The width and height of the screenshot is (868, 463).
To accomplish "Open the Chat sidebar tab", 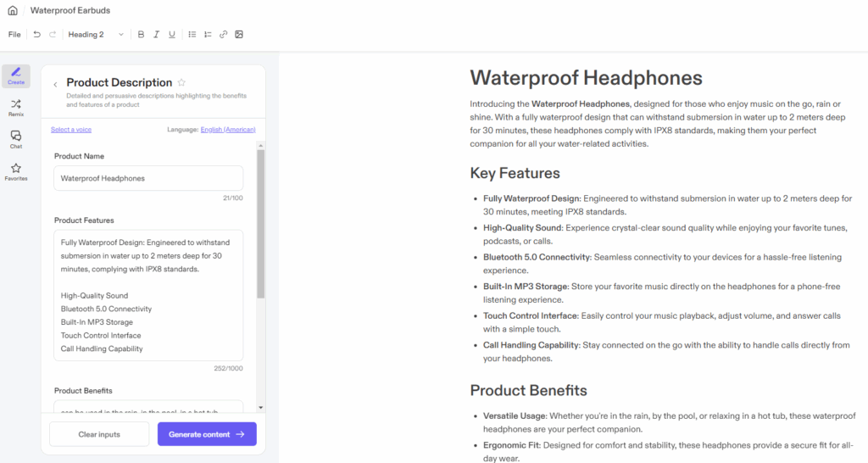I will coord(16,140).
